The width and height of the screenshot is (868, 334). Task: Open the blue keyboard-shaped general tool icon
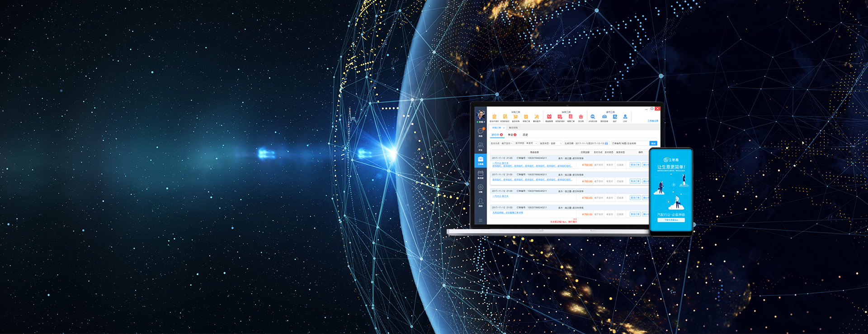tap(604, 117)
